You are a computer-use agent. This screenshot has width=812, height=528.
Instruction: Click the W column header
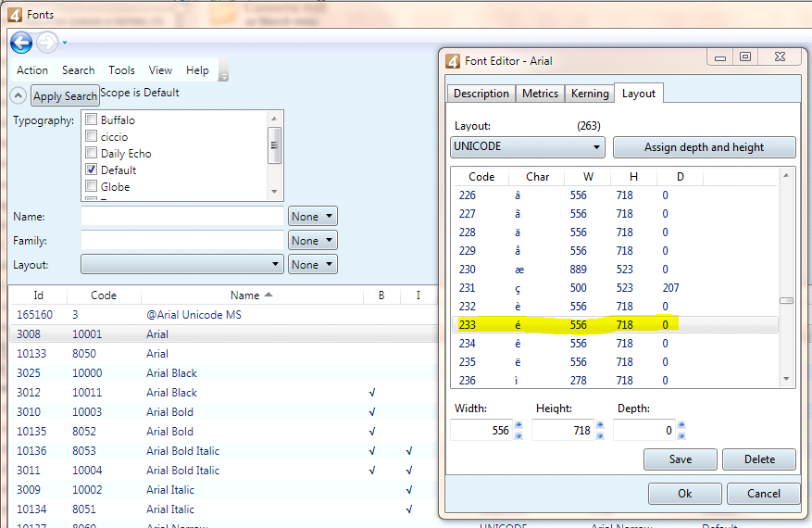588,177
